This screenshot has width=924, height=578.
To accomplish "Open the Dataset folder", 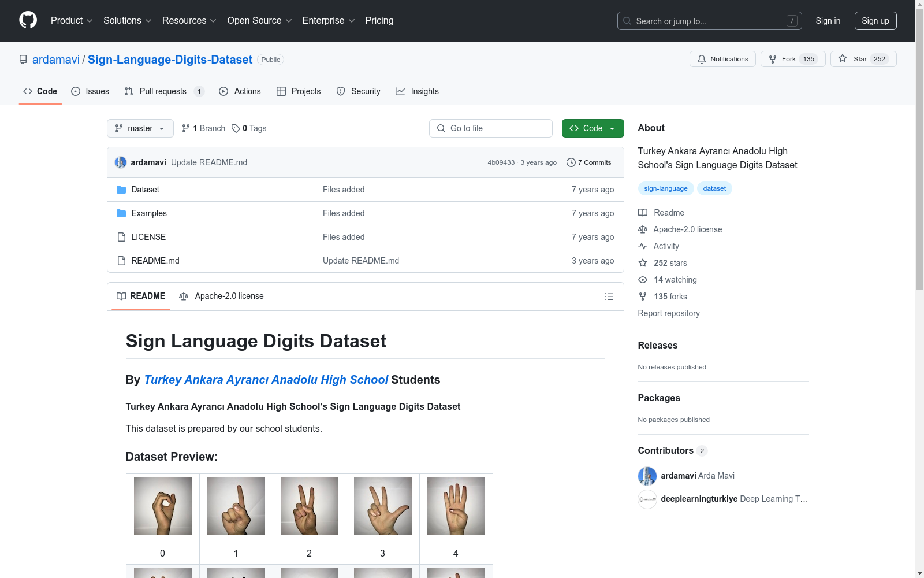I will point(145,190).
